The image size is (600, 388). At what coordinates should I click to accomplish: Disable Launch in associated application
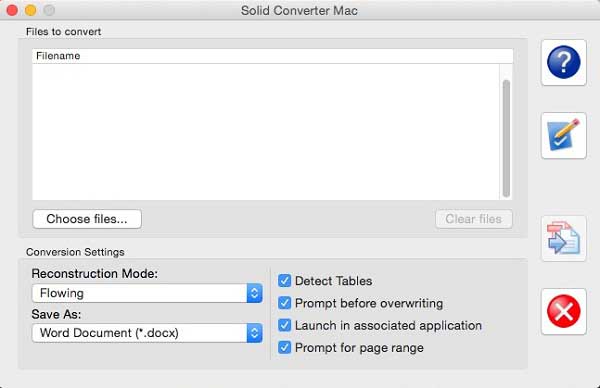click(284, 325)
